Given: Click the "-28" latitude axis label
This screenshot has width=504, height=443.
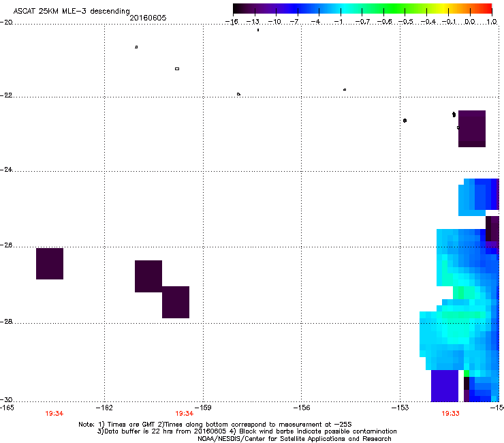Looking at the screenshot, I should click(6, 322).
